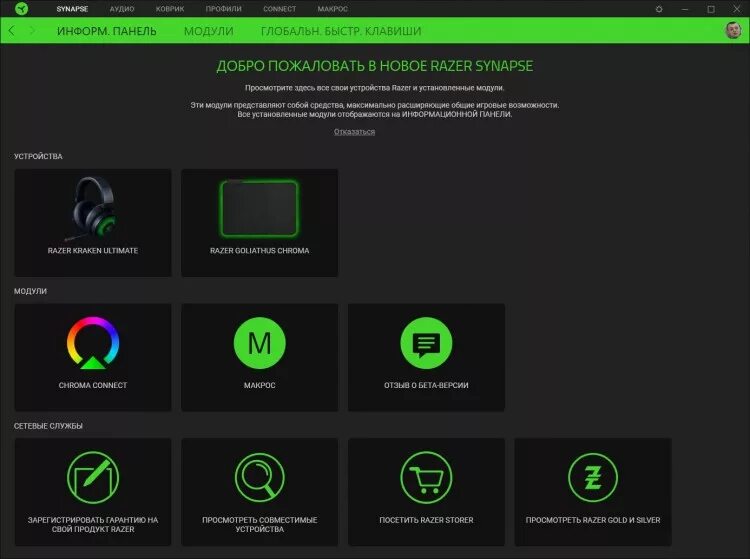Image resolution: width=750 pixels, height=559 pixels.
Task: Launch the Chroma Connect module icon
Action: pos(93,343)
